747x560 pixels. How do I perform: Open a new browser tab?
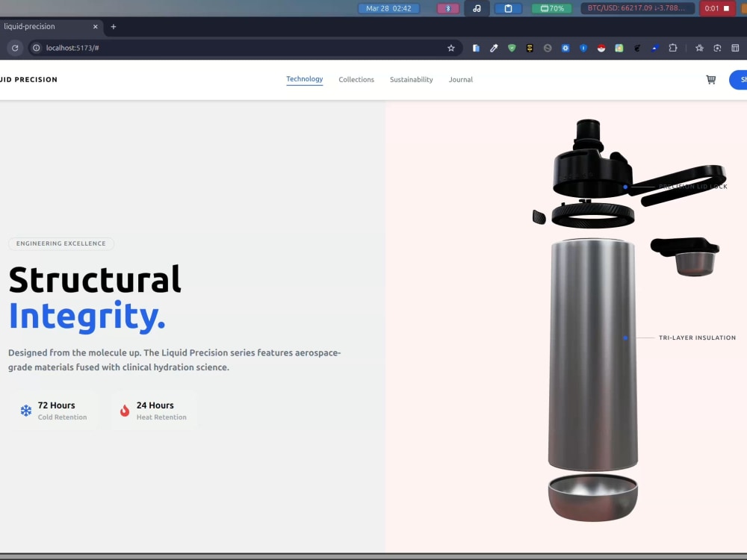[114, 27]
